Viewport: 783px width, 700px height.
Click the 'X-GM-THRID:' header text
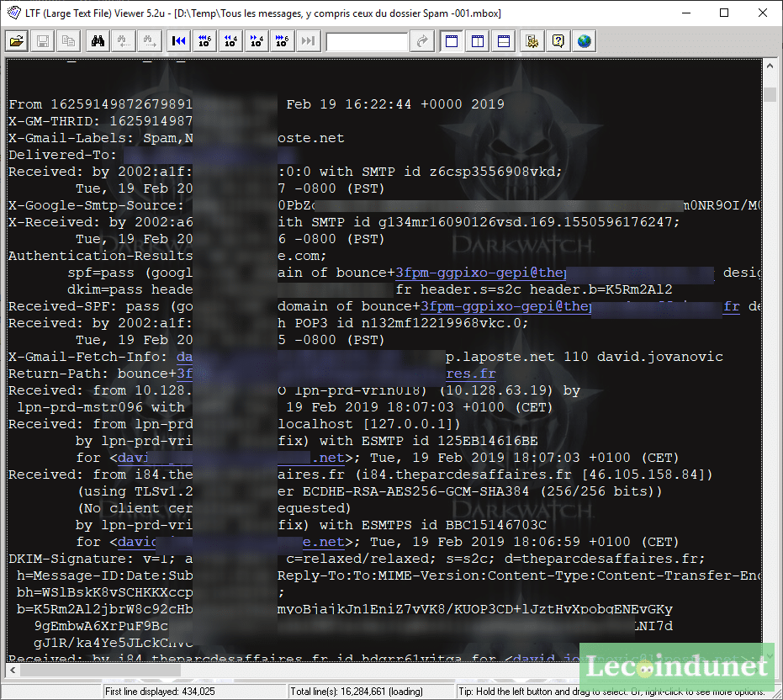(x=55, y=121)
